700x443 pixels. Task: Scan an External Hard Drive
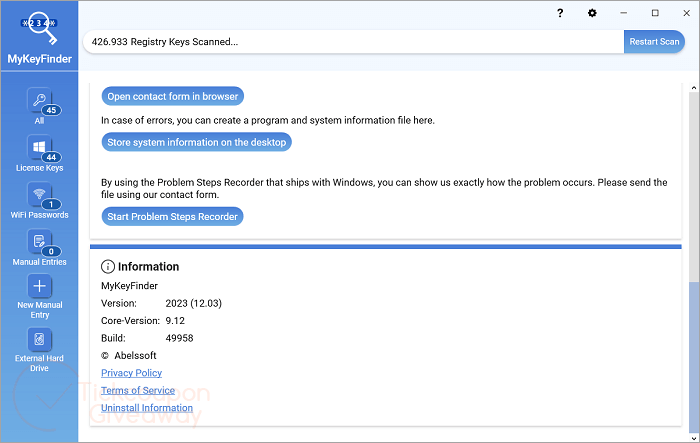point(39,346)
